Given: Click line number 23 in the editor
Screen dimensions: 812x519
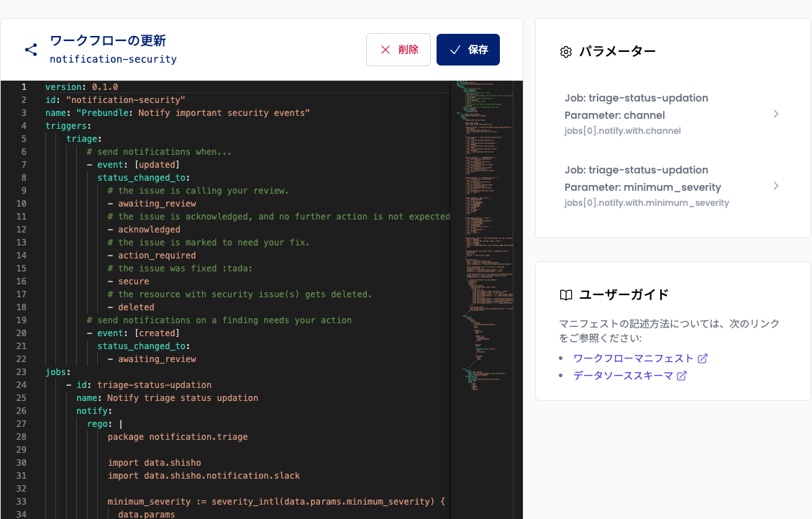Looking at the screenshot, I should tap(22, 371).
